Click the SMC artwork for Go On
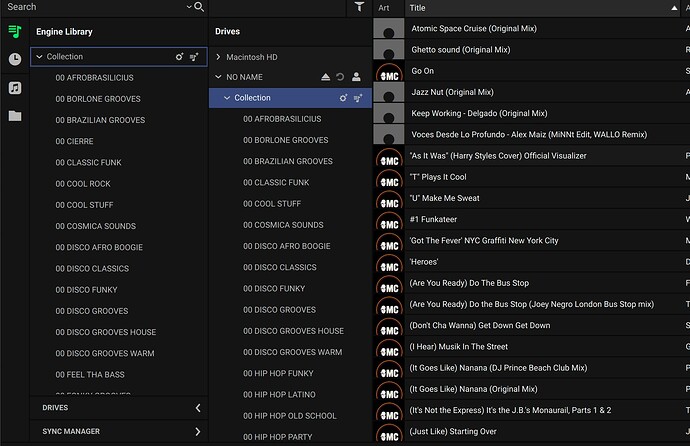This screenshot has width=690, height=446. point(389,71)
